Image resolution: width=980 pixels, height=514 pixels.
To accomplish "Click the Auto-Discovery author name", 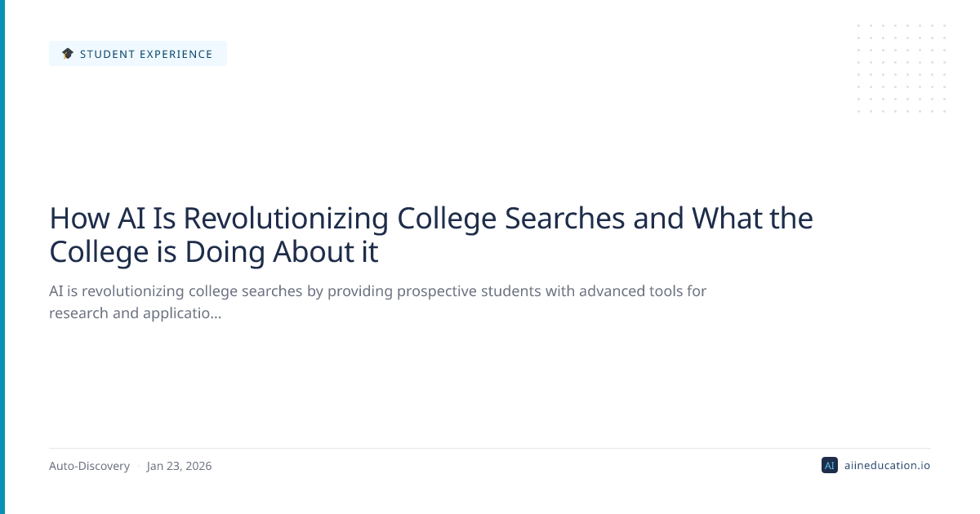I will point(89,466).
